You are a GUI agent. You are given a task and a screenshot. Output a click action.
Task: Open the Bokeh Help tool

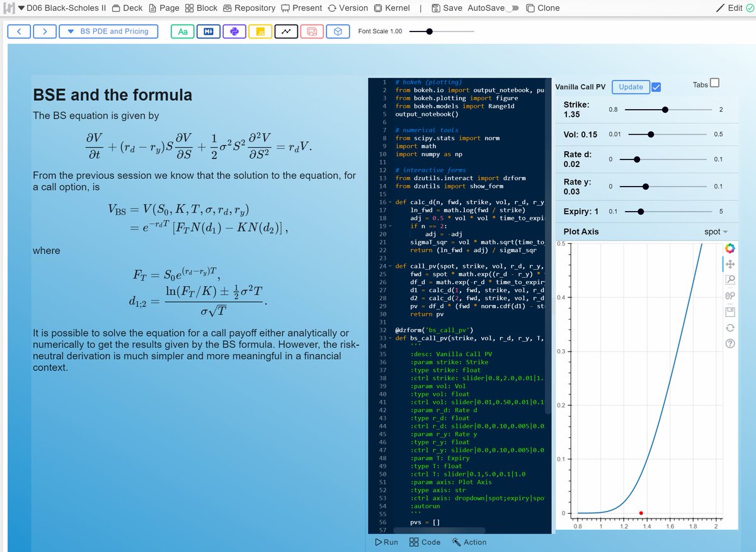coord(730,343)
